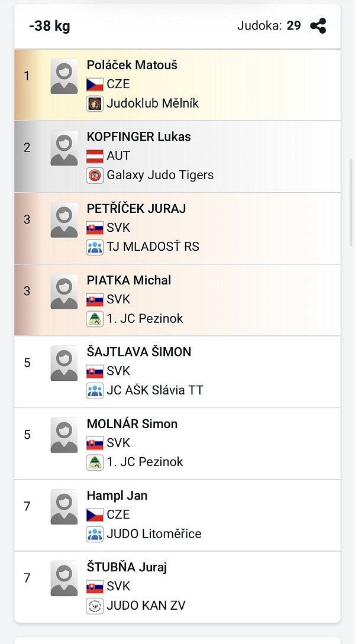Click 1. JC Pezinok logo under MOLNÁR Simon
The width and height of the screenshot is (355, 644).
point(95,462)
